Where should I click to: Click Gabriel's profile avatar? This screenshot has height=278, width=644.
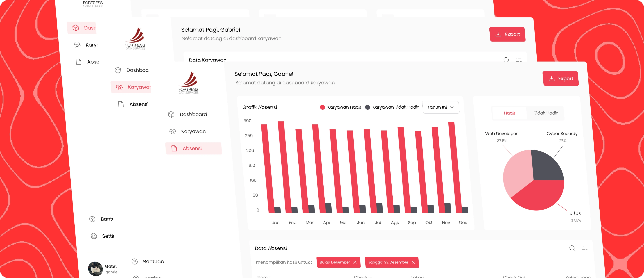95,269
